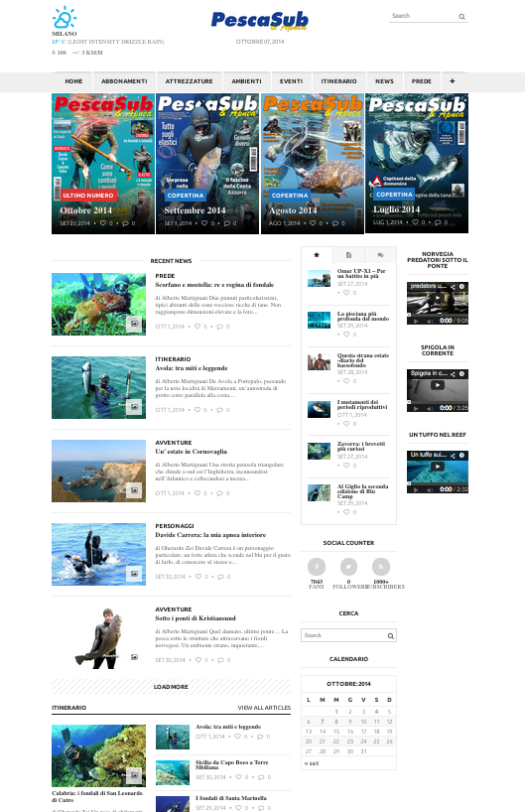Open View All Articles link
This screenshot has height=812, width=525.
point(264,708)
